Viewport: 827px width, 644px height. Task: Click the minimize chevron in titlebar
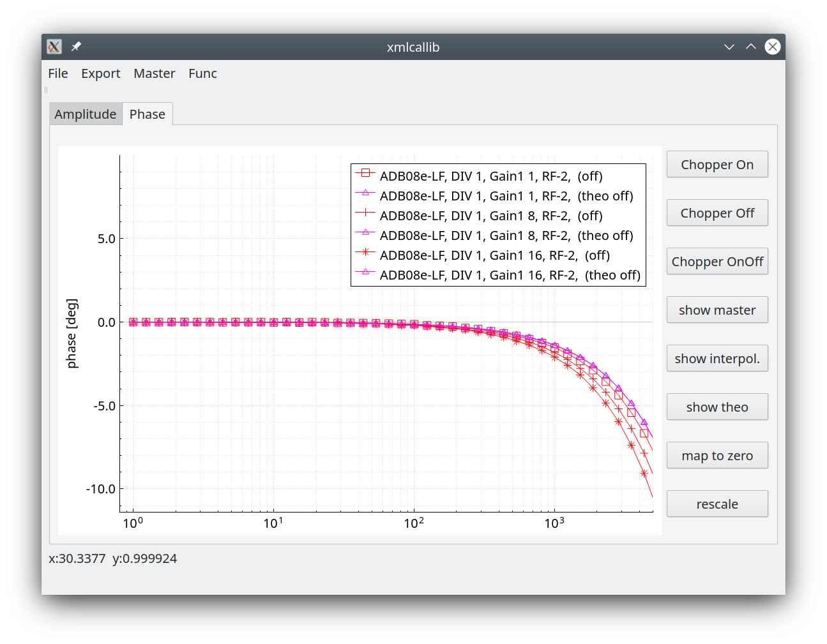click(729, 47)
